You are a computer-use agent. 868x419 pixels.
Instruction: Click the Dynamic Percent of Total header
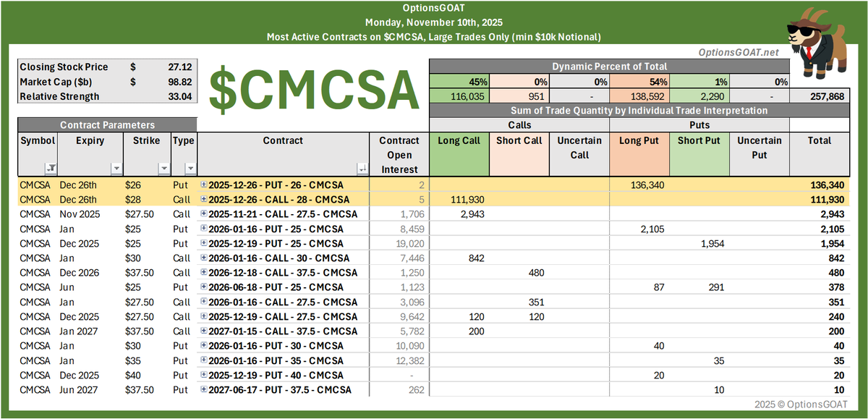(608, 67)
